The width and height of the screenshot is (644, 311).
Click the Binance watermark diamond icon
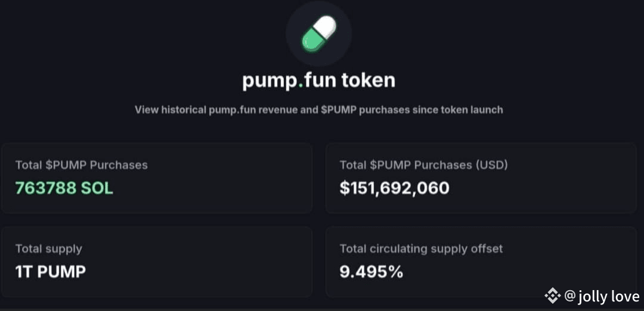(x=552, y=296)
